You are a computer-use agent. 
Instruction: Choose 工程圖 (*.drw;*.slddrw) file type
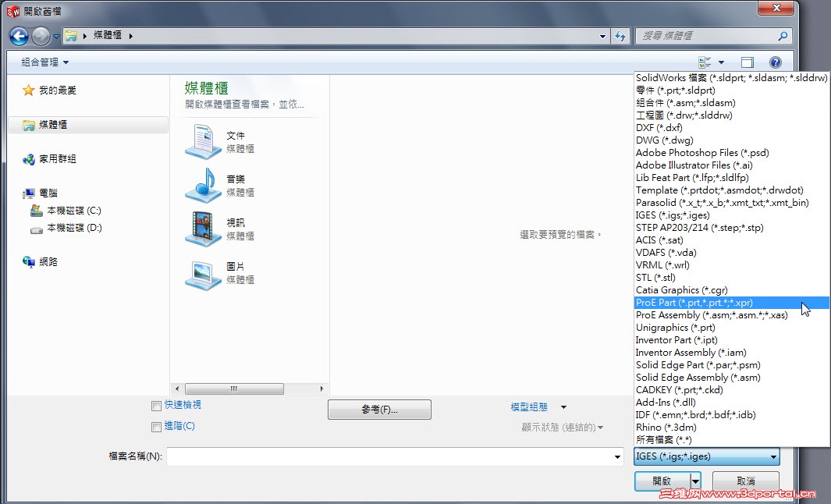pyautogui.click(x=732, y=115)
